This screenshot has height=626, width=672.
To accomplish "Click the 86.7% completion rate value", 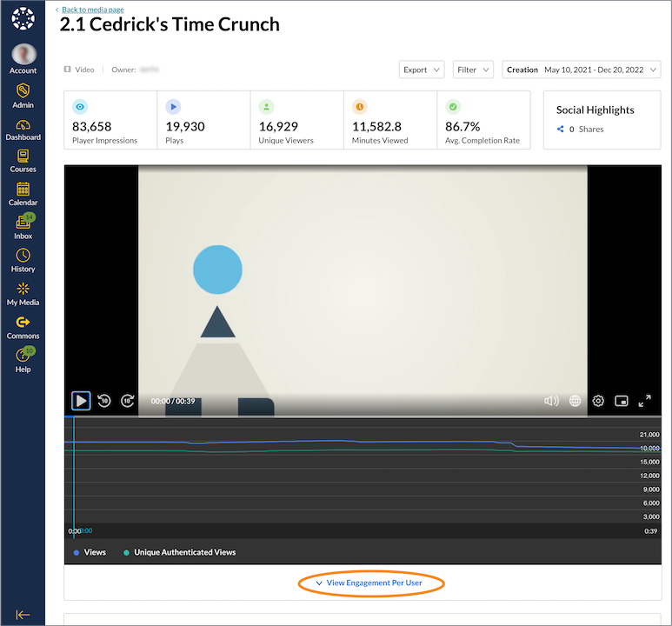I will pos(462,126).
